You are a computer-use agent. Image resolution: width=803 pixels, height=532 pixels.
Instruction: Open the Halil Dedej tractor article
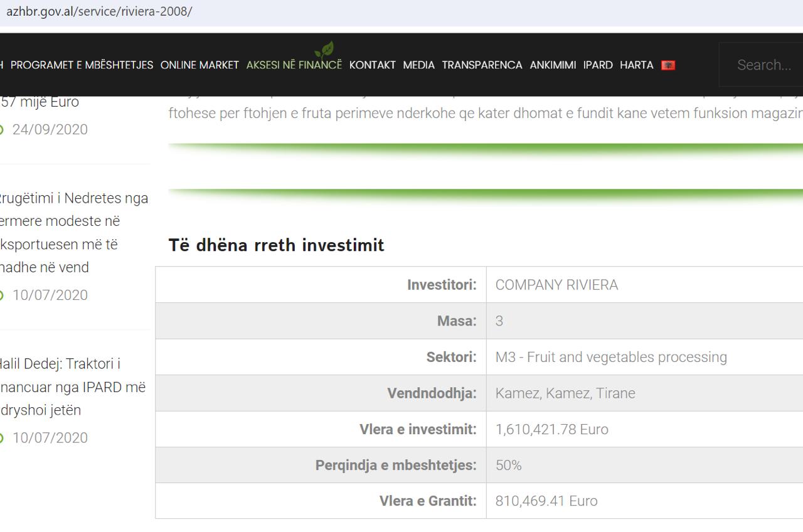73,387
